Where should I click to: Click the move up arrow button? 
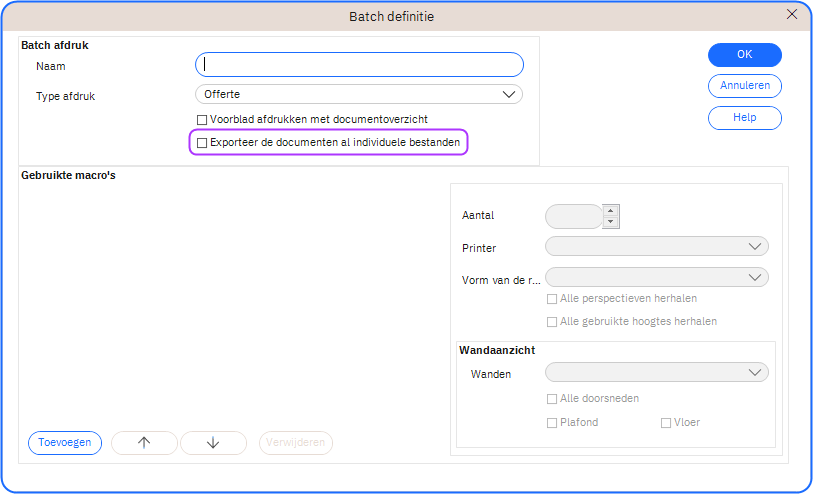(144, 443)
